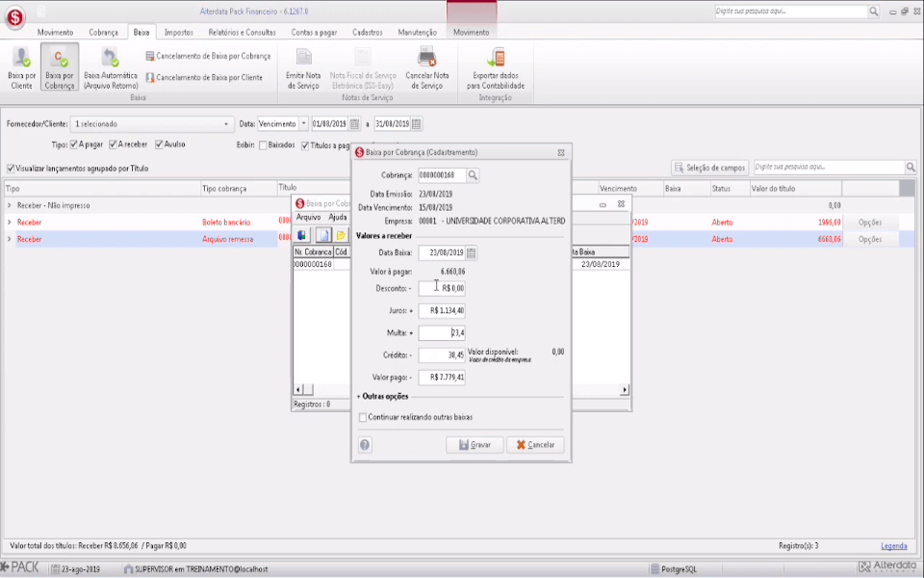
Task: Click Opções for Boleto bancário row
Action: coord(870,223)
